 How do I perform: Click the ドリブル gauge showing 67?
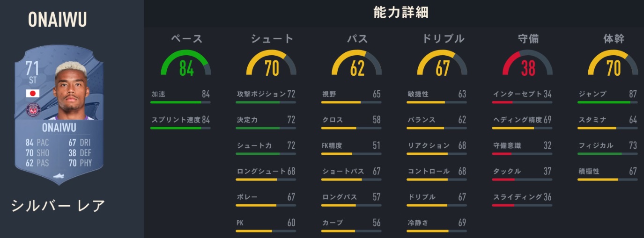[x=442, y=64]
